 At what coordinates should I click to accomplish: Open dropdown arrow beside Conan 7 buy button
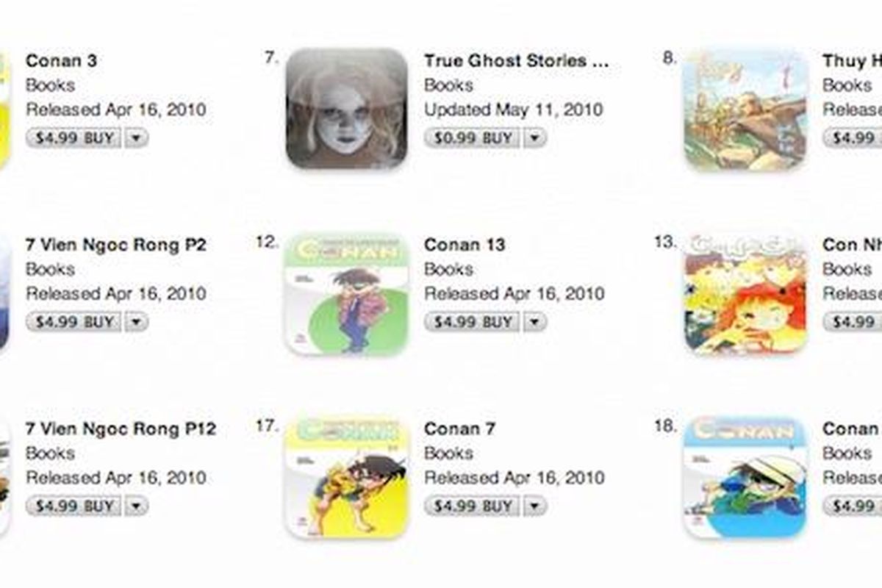click(534, 506)
